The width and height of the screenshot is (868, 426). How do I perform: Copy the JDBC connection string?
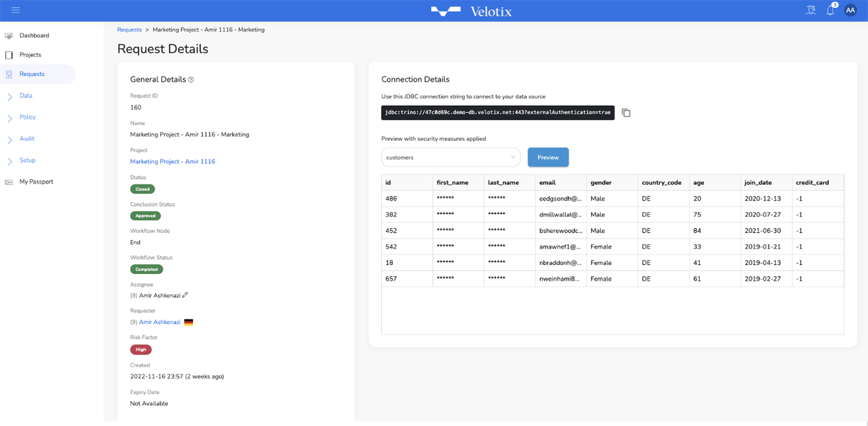coord(626,113)
